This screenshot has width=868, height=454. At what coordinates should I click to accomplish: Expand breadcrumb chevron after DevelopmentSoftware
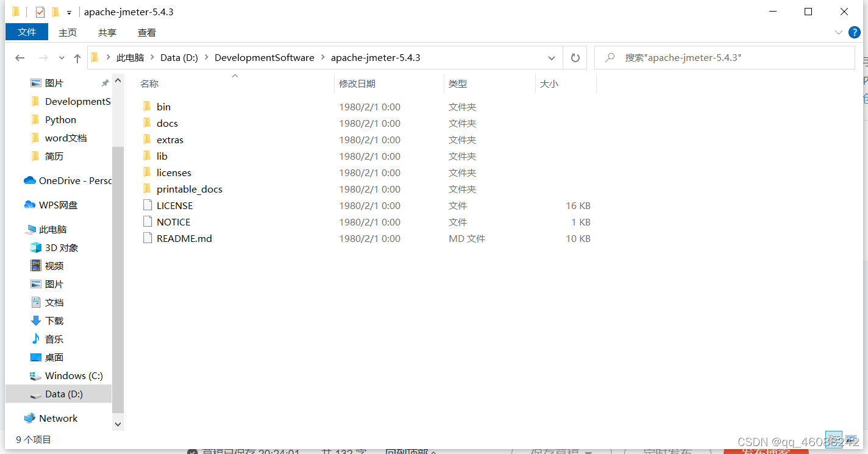322,58
